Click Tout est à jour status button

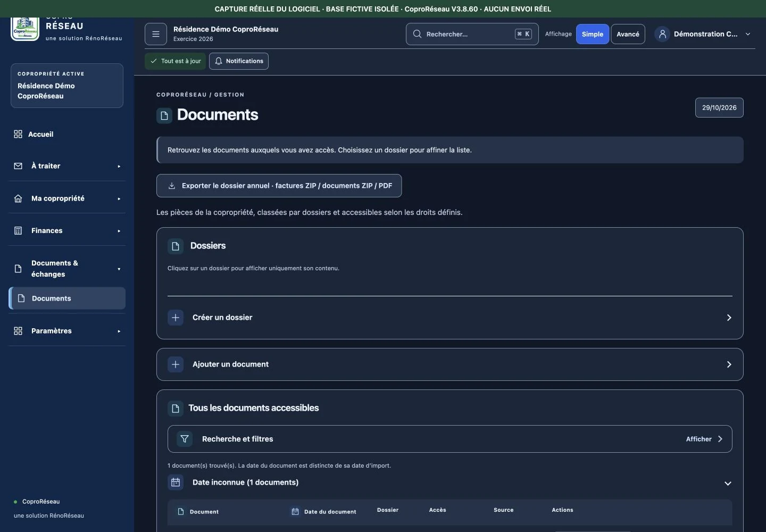[x=175, y=61]
